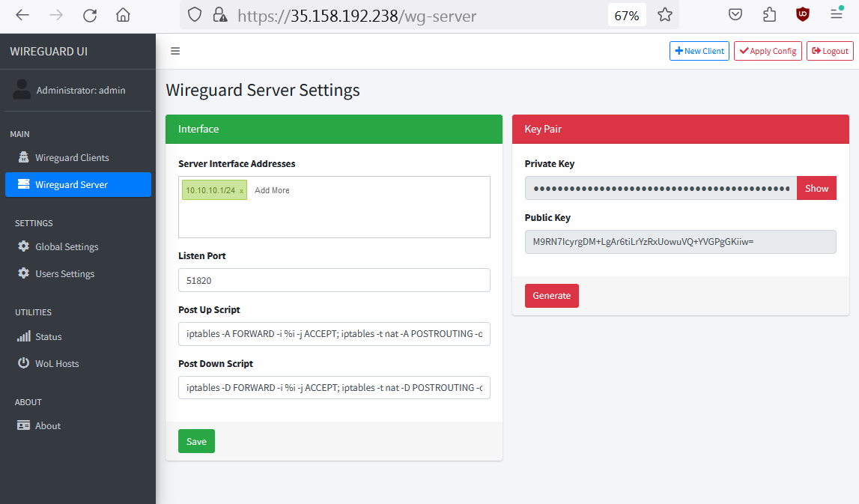Click the New Client button

coord(699,51)
